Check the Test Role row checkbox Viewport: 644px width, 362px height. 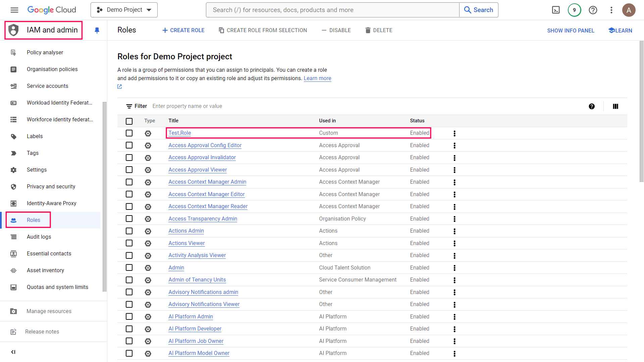click(129, 133)
